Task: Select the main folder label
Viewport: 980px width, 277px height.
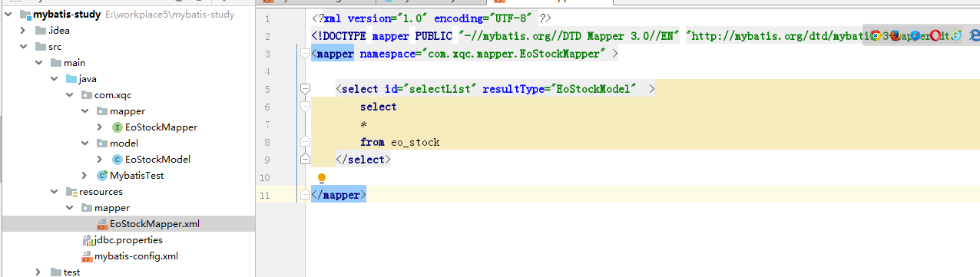Action: point(74,63)
